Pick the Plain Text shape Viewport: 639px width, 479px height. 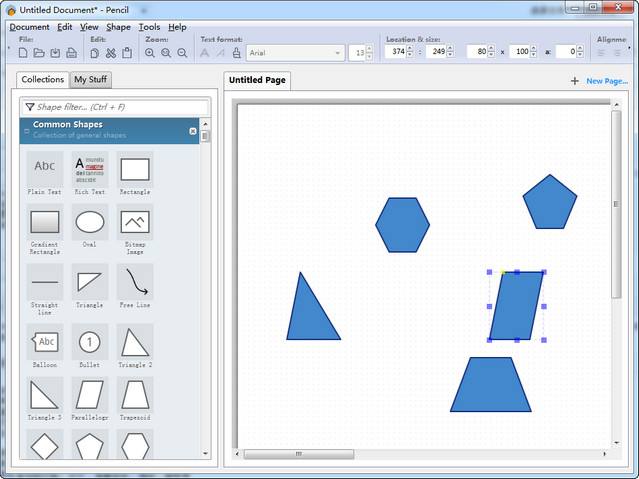45,173
